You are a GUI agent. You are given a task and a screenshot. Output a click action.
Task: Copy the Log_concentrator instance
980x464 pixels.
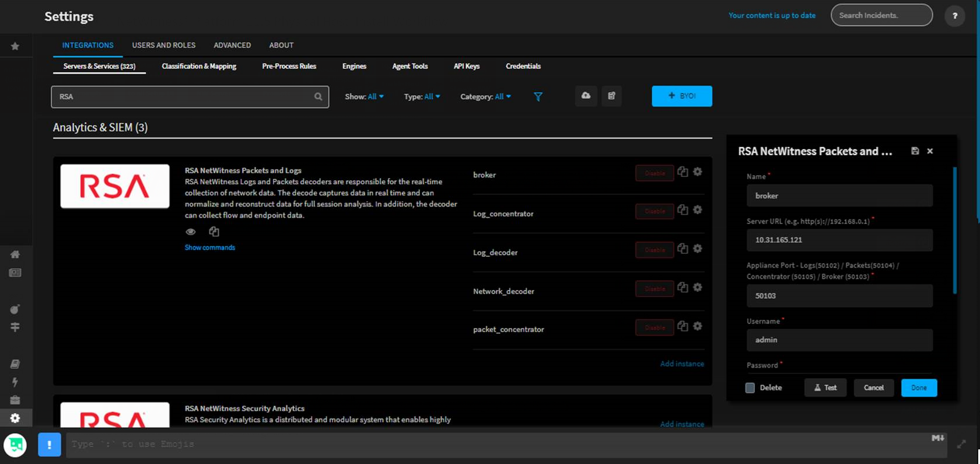pos(682,210)
